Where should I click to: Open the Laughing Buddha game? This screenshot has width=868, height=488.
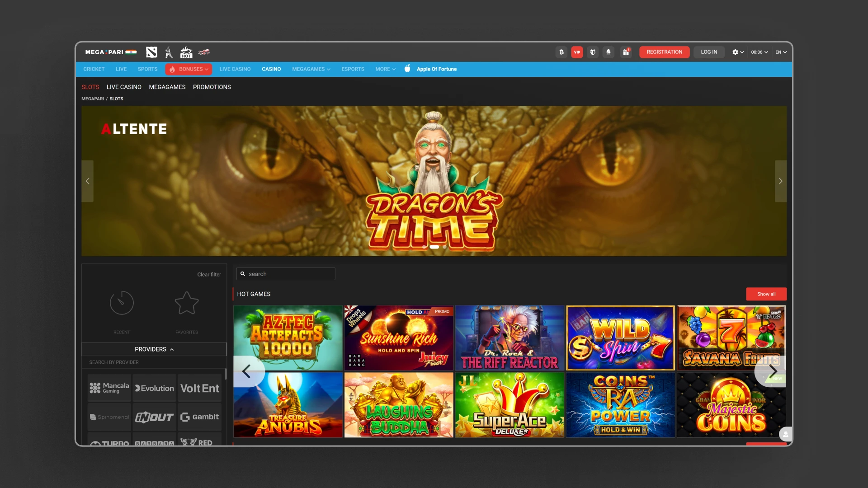point(399,405)
